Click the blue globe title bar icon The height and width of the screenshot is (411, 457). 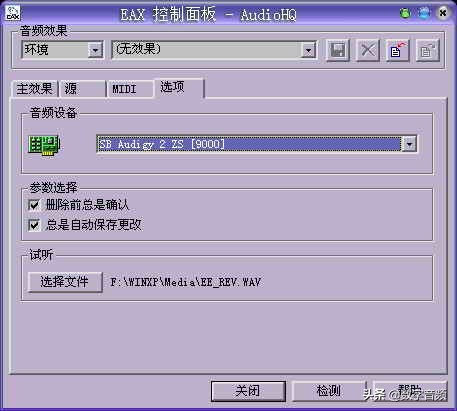424,13
